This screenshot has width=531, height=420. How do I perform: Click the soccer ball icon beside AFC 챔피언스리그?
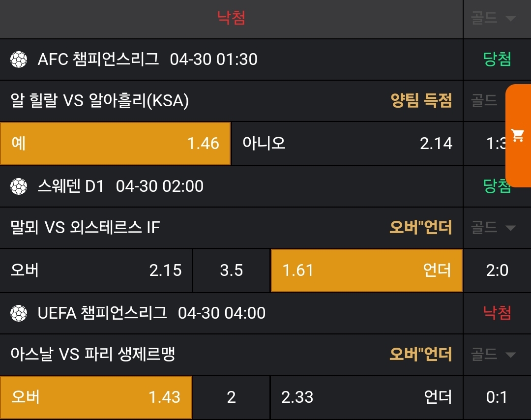19,60
